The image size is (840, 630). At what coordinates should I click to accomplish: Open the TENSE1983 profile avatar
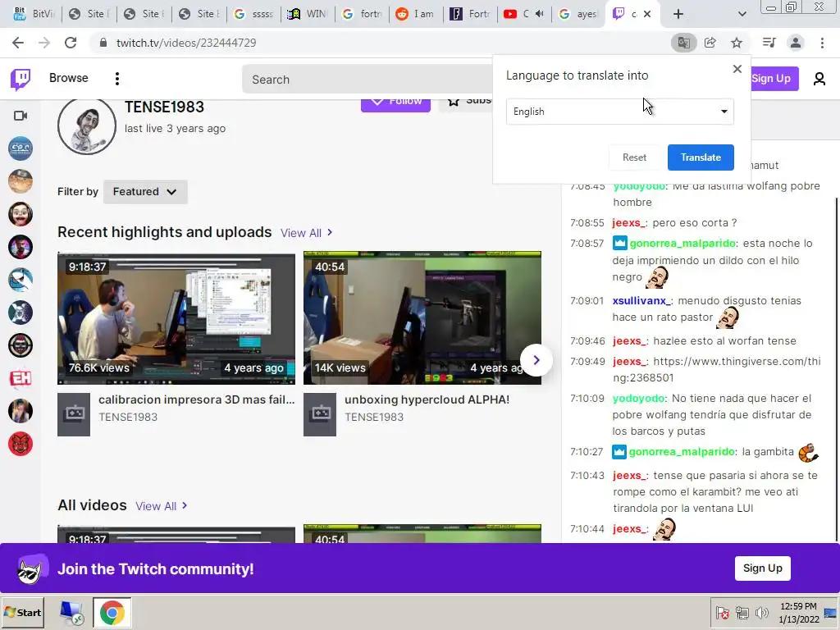(x=87, y=127)
